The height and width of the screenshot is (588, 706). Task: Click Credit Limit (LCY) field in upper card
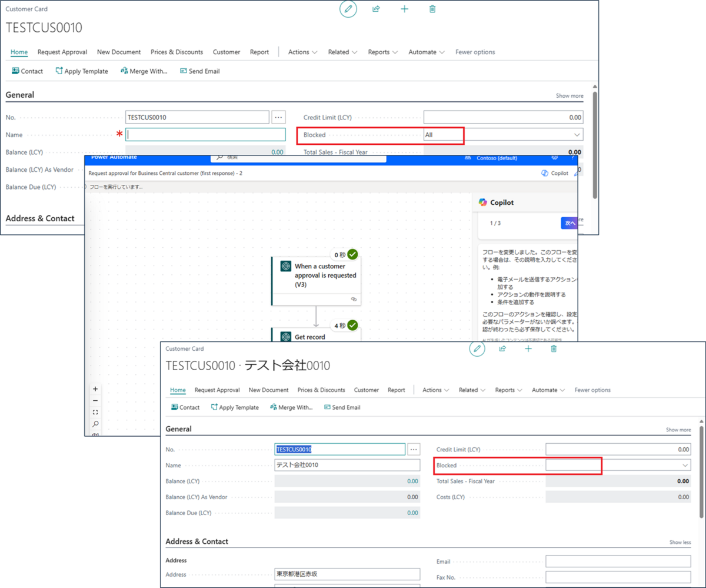[504, 117]
